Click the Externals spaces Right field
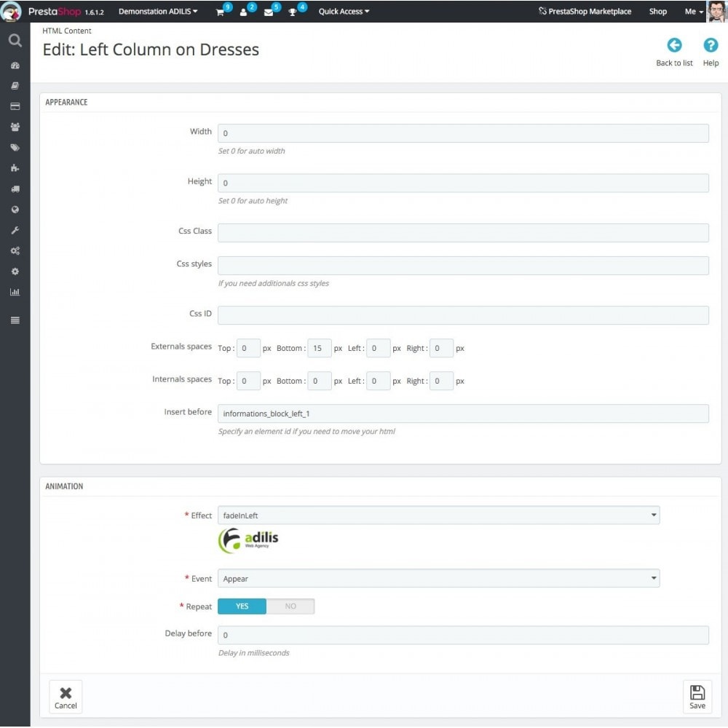The image size is (728, 728). pyautogui.click(x=441, y=348)
